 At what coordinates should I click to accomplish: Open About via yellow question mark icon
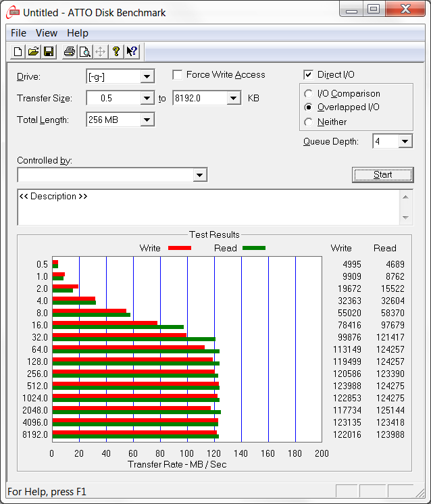pos(116,52)
